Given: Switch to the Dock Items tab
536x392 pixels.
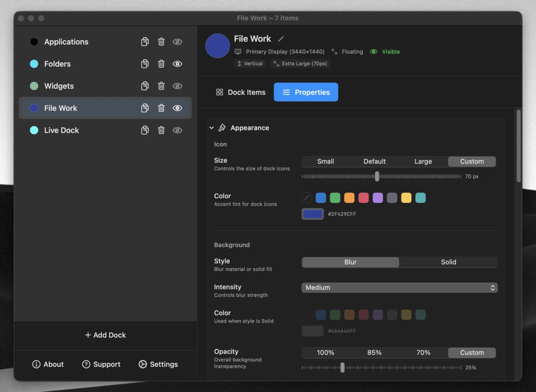Looking at the screenshot, I should point(241,92).
